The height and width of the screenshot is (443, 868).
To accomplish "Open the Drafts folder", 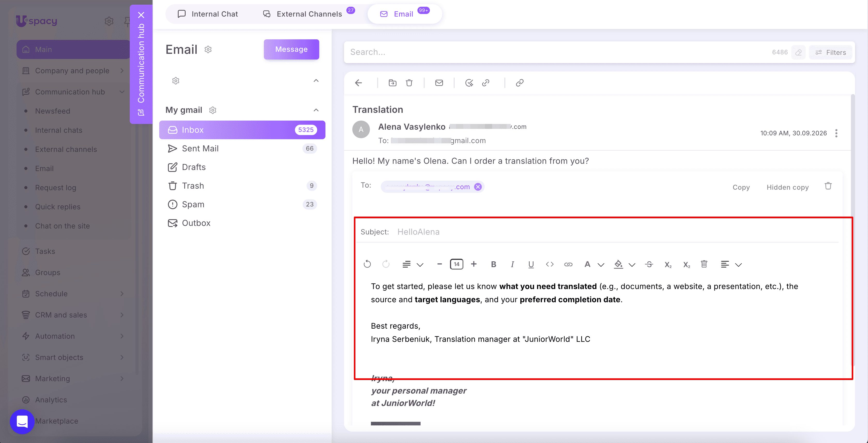I will click(242, 167).
